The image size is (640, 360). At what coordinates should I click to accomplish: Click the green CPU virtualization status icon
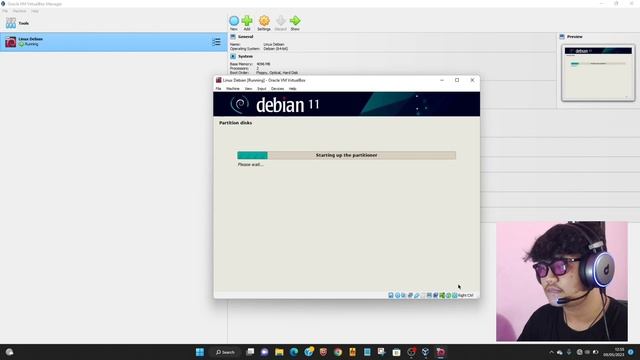(442, 295)
